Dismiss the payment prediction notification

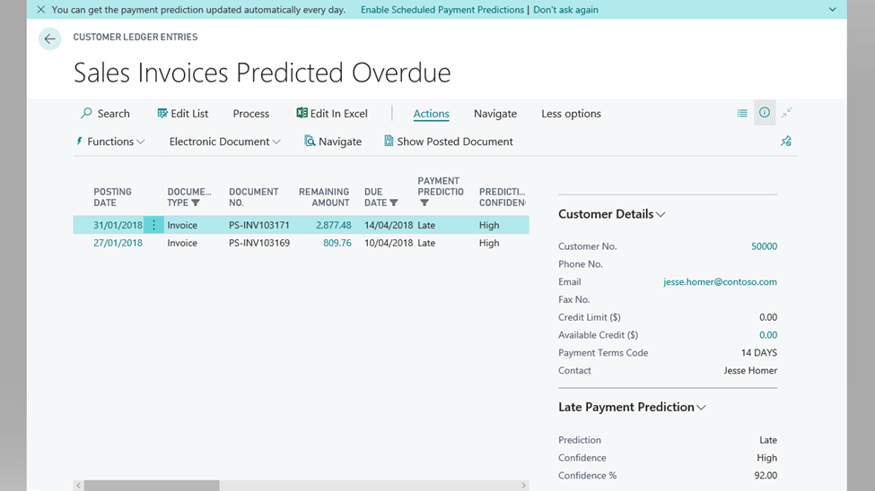coord(40,10)
